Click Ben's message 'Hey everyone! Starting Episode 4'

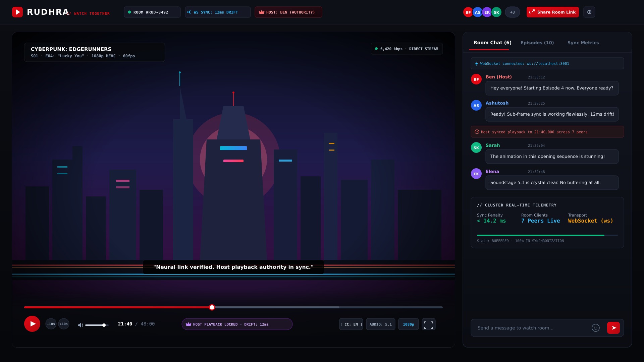point(552,88)
